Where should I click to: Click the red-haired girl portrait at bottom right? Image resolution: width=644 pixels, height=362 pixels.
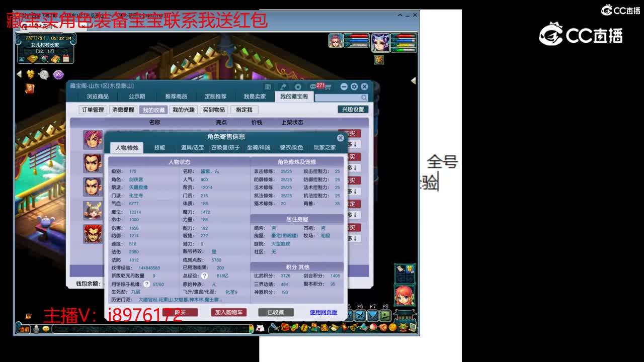[405, 296]
